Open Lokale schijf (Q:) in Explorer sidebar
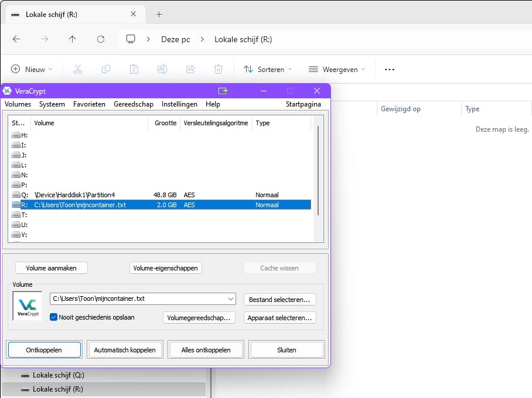The height and width of the screenshot is (398, 532). [104, 375]
